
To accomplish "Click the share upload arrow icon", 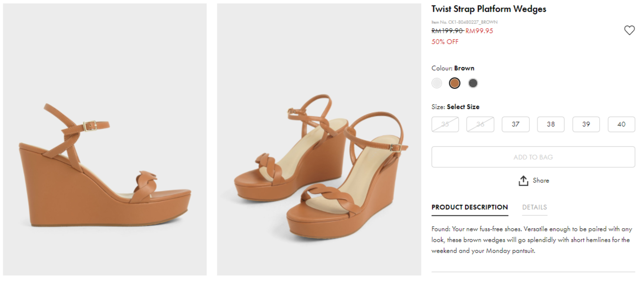I will [x=523, y=181].
